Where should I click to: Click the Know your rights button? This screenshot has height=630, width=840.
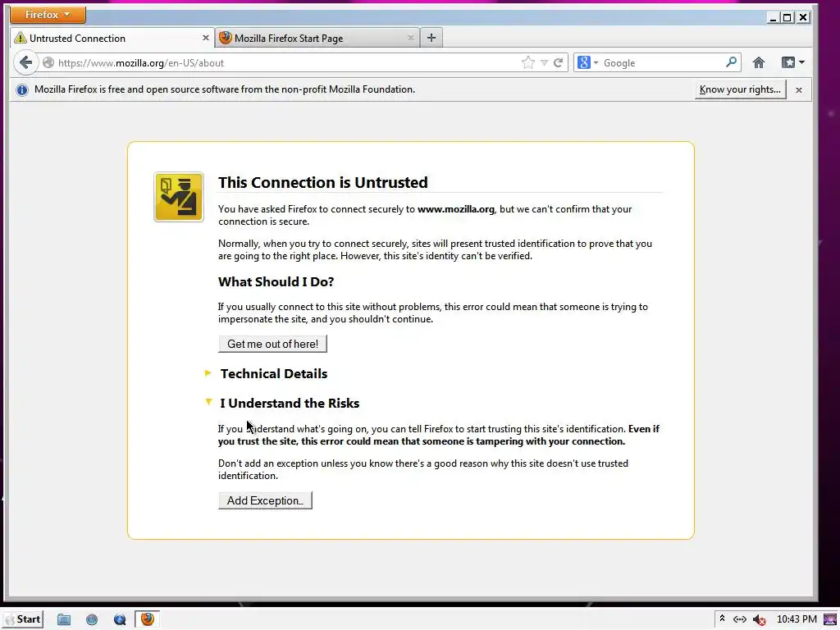pos(741,89)
